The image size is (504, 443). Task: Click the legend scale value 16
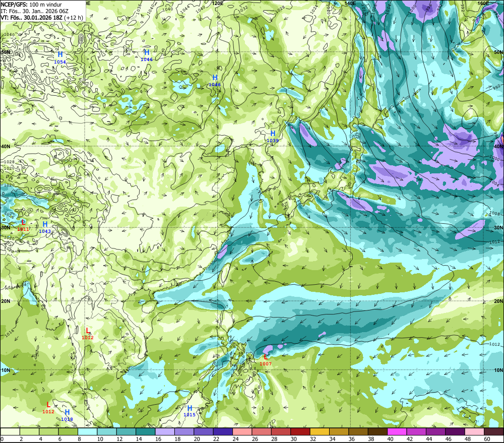[158, 439]
